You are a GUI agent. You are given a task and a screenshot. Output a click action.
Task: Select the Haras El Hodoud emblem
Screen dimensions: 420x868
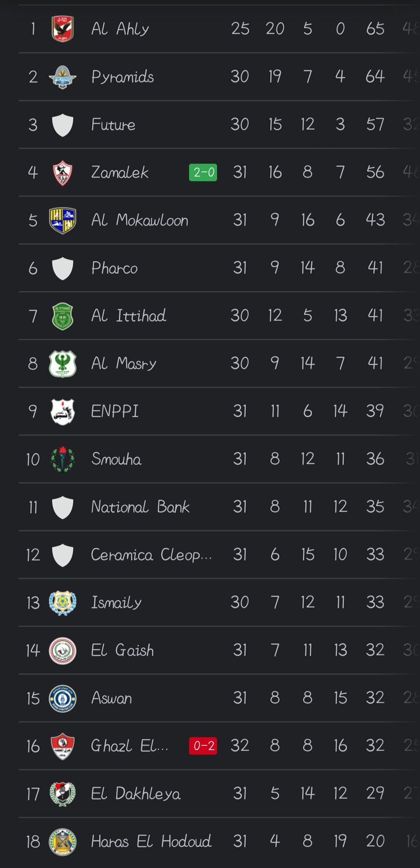tap(63, 841)
